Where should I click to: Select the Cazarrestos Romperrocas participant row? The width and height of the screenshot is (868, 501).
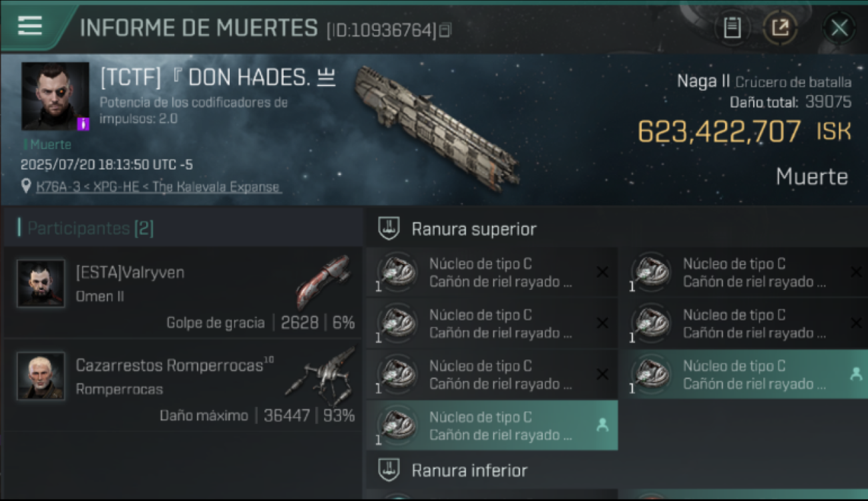point(182,385)
